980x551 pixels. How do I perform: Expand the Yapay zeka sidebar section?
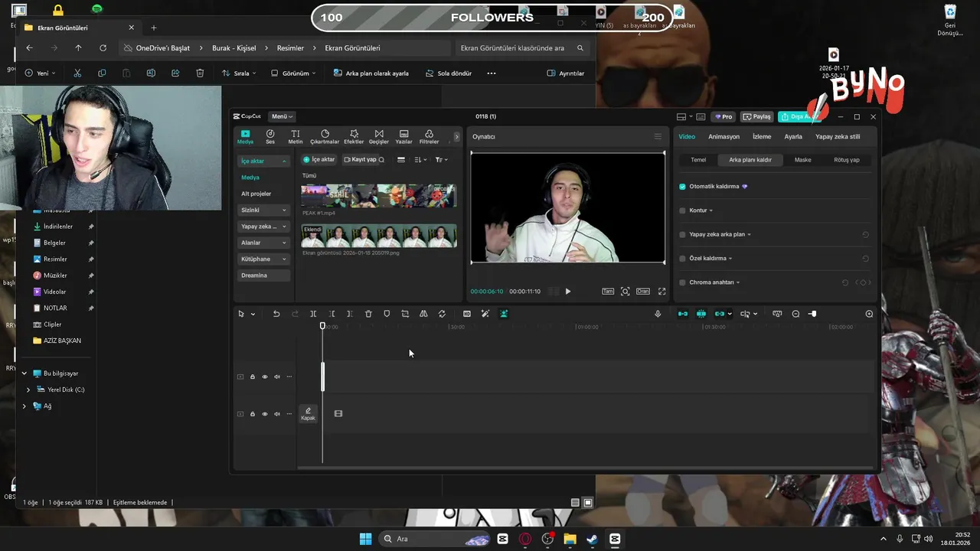[x=263, y=227]
